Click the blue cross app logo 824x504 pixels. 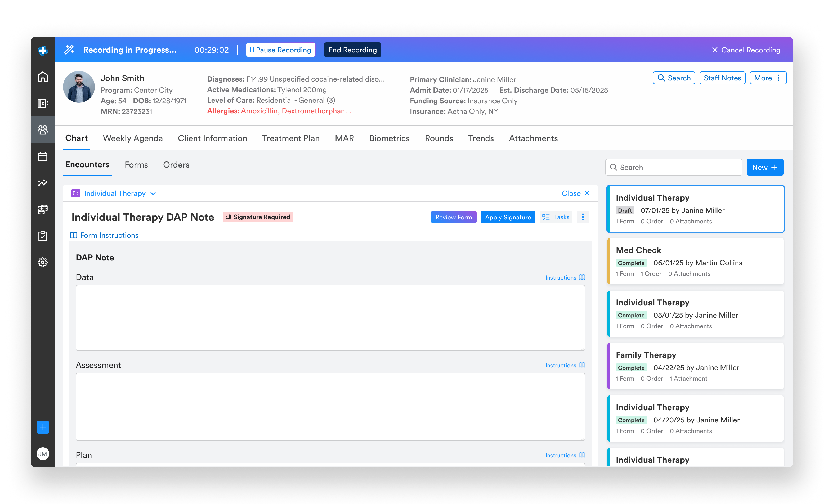[x=42, y=50]
